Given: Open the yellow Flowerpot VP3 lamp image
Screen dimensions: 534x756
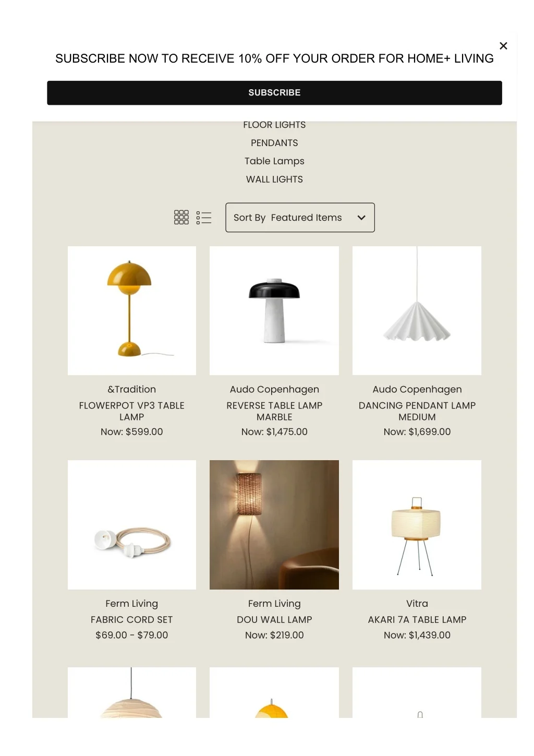Looking at the screenshot, I should click(132, 310).
